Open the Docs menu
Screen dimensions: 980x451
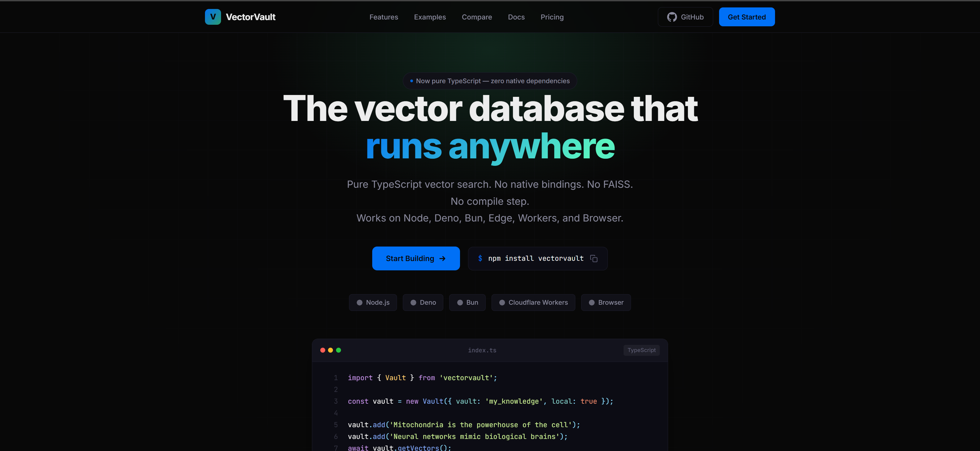tap(516, 17)
